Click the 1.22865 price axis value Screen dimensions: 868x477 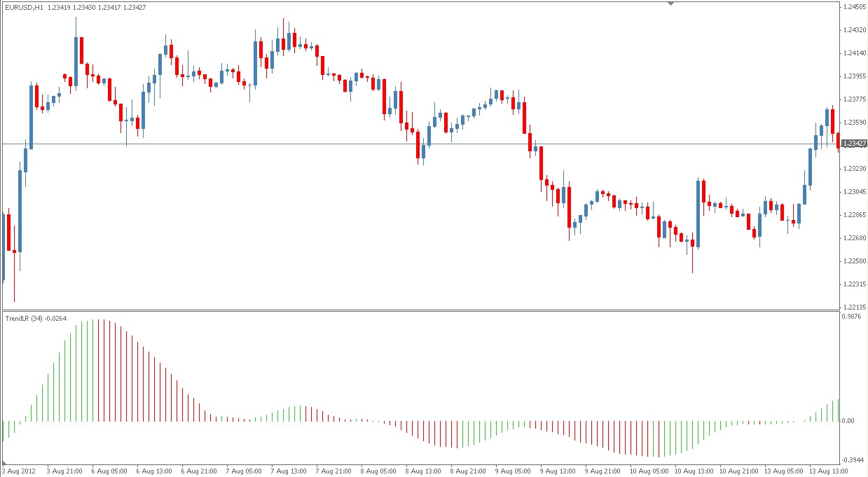pos(855,215)
